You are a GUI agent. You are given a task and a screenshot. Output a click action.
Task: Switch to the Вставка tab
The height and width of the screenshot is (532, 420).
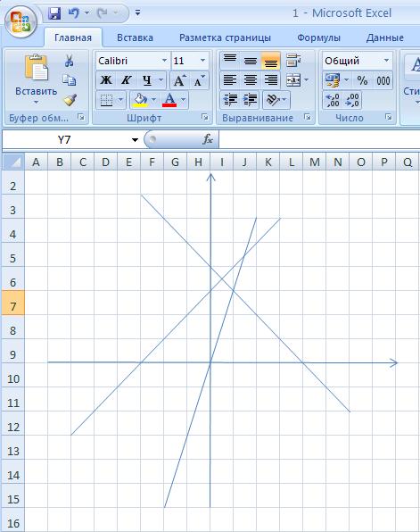[135, 37]
